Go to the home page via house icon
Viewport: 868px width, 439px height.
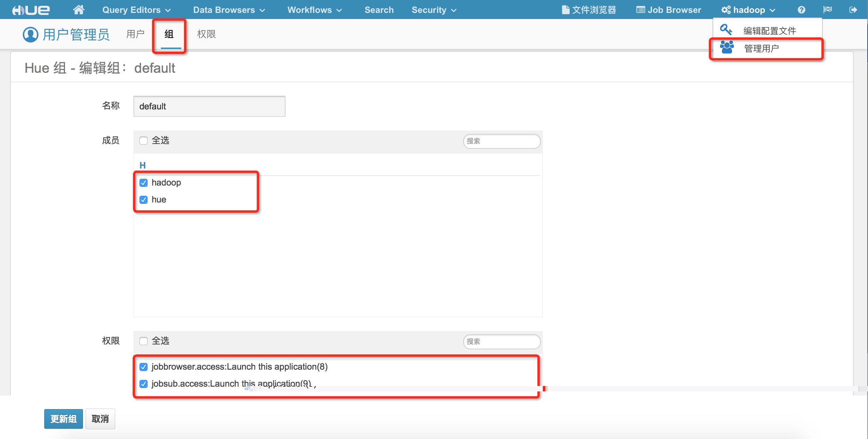point(79,10)
